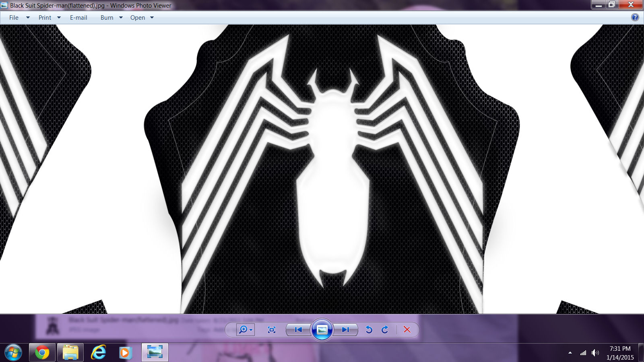Rotate image counterclockwise
This screenshot has width=644, height=362.
point(369,330)
